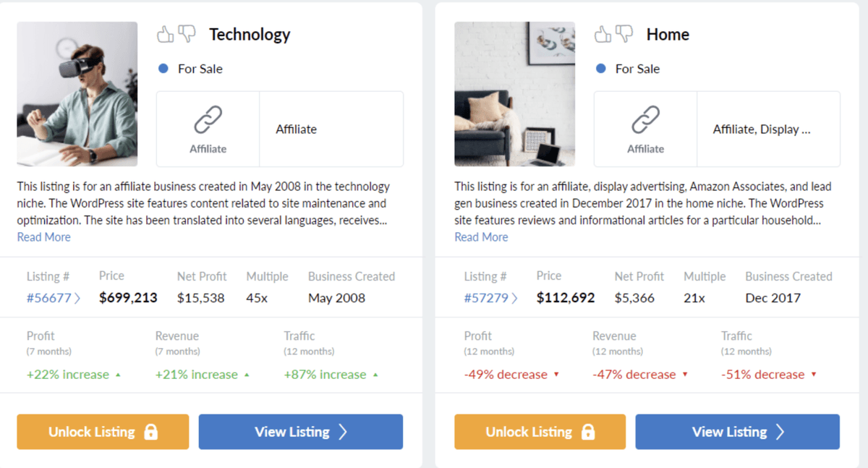Expand Home listing description via Read More
Screen dimensions: 868x468
pos(481,237)
